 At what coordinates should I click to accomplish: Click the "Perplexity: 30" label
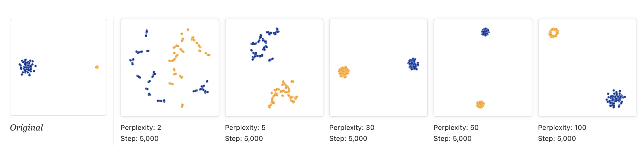(x=352, y=128)
